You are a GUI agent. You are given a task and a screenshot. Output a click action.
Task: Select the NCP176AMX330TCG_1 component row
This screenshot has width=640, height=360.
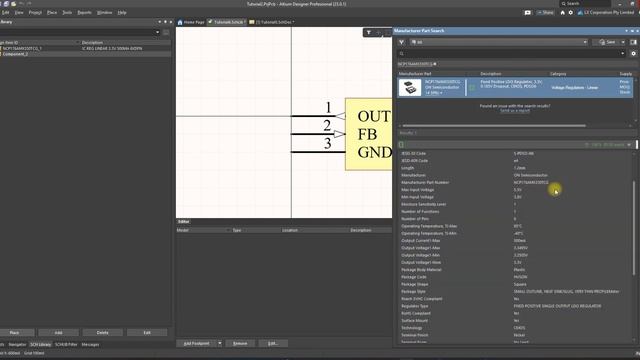[85, 48]
